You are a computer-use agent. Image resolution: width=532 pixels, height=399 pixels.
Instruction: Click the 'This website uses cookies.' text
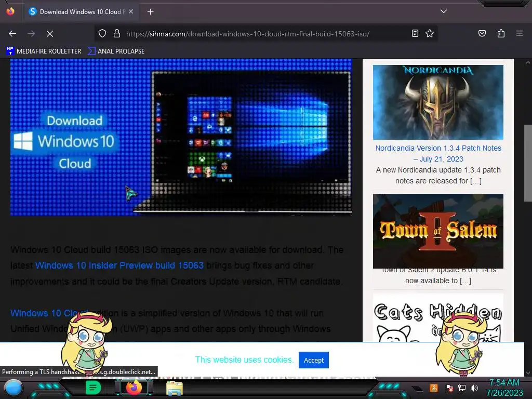pos(244,360)
